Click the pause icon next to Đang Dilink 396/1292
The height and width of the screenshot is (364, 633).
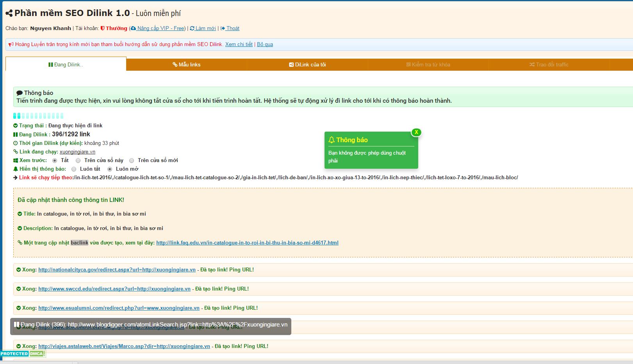pyautogui.click(x=16, y=134)
